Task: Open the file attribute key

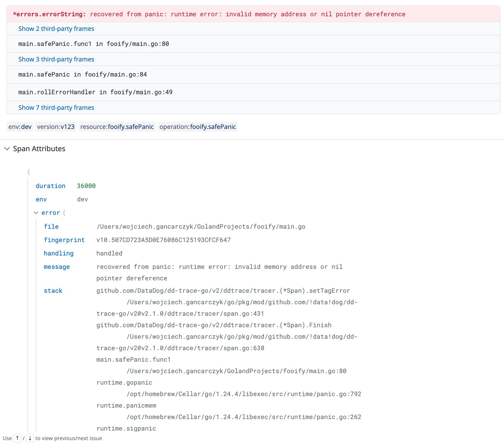Action: (x=51, y=227)
